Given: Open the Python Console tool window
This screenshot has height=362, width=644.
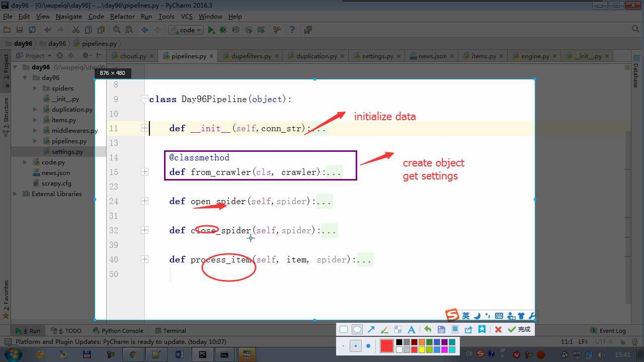Looking at the screenshot, I should pyautogui.click(x=118, y=330).
